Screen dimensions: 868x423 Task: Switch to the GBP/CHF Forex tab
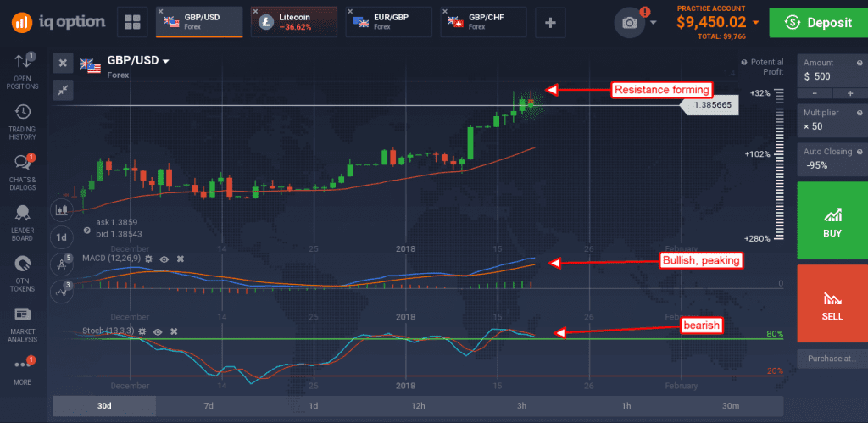click(484, 22)
